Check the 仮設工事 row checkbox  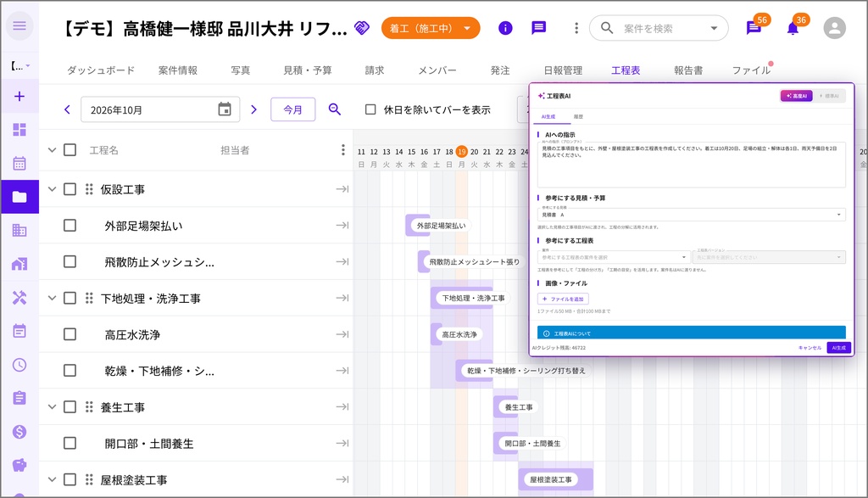(70, 189)
